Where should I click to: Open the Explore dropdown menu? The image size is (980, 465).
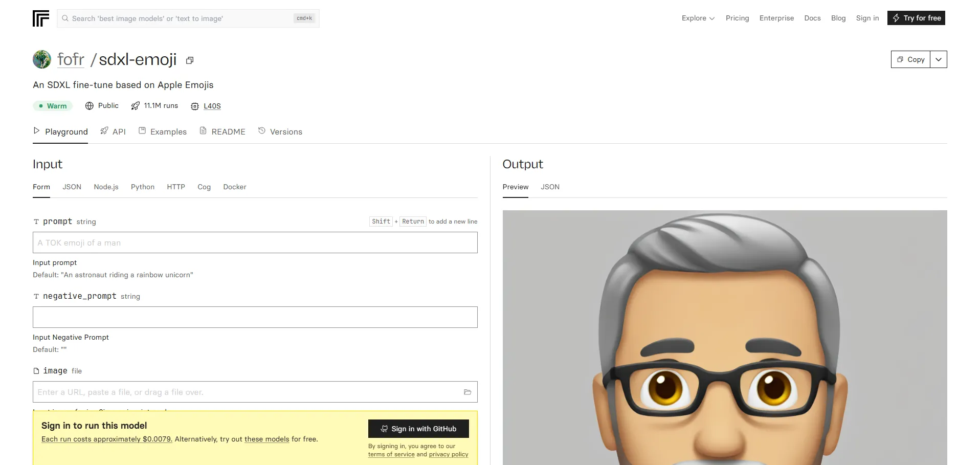(x=698, y=18)
